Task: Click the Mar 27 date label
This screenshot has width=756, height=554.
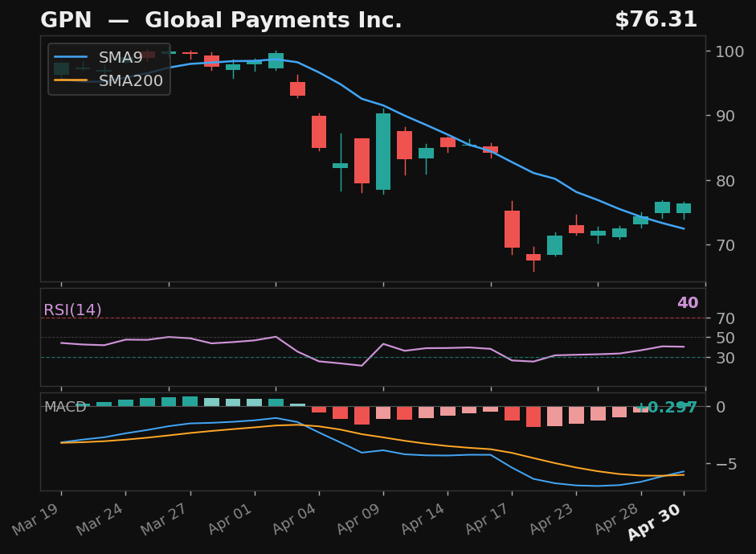Action: pyautogui.click(x=165, y=519)
